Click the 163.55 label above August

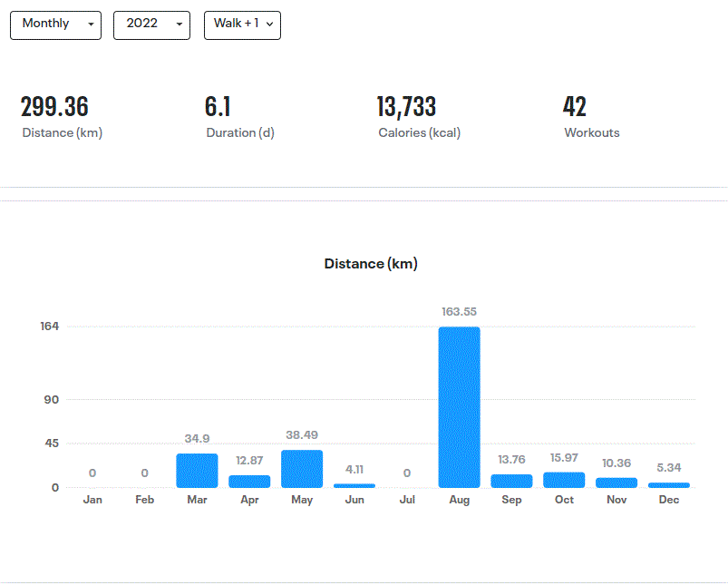tap(459, 312)
